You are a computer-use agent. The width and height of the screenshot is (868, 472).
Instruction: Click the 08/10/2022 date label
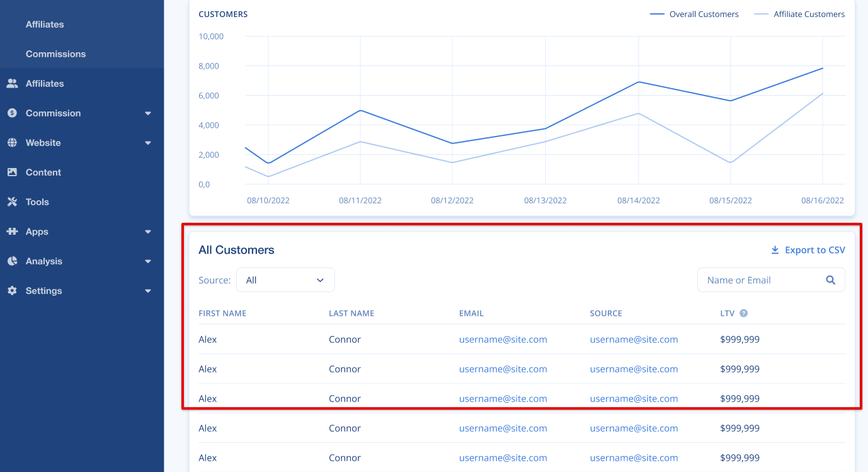[x=268, y=201]
